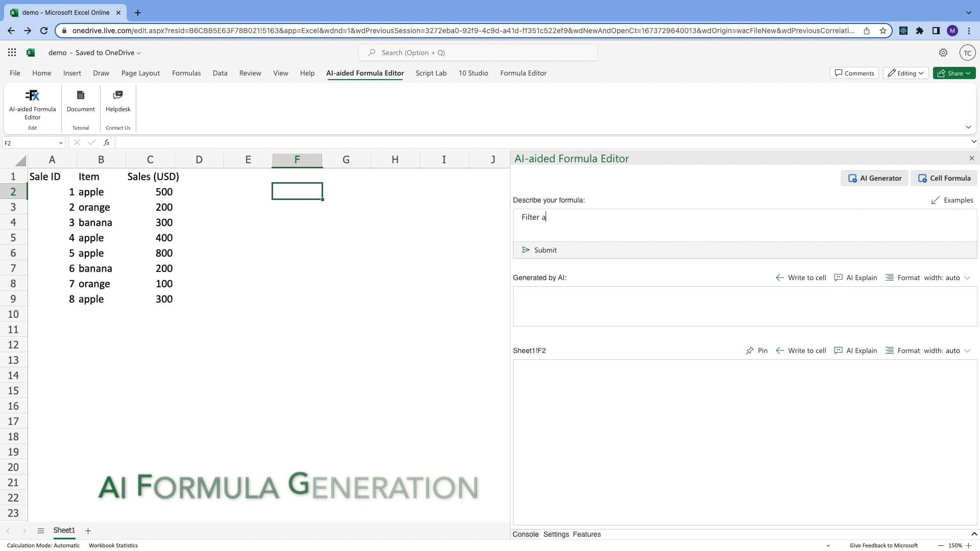Open the Microsoft 365 app launcher grid
Image resolution: width=980 pixels, height=551 pixels.
[x=12, y=52]
